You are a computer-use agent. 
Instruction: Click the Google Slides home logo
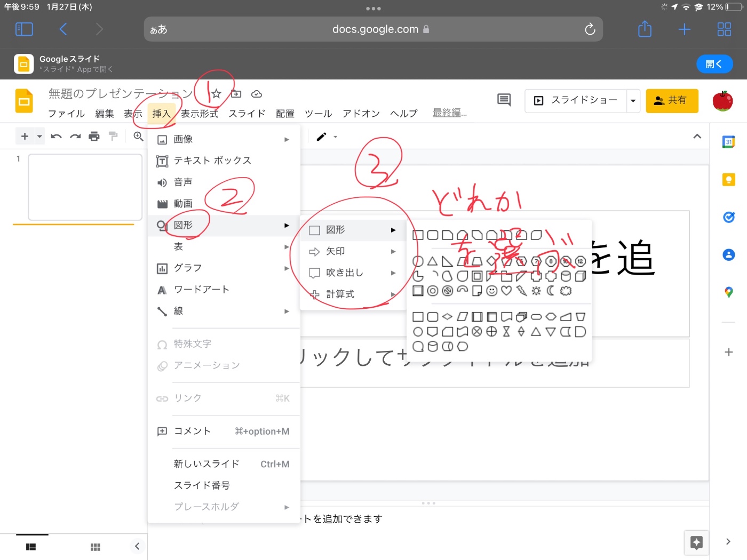point(24,101)
